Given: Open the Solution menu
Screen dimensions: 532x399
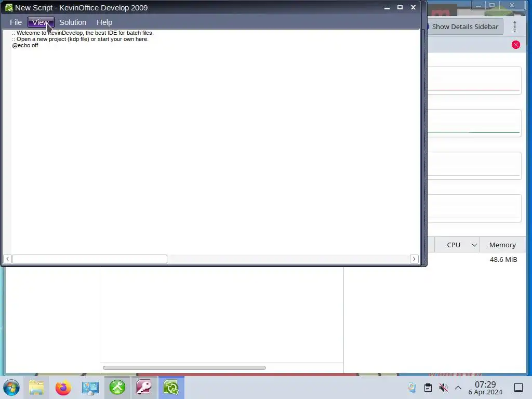Looking at the screenshot, I should [x=73, y=22].
